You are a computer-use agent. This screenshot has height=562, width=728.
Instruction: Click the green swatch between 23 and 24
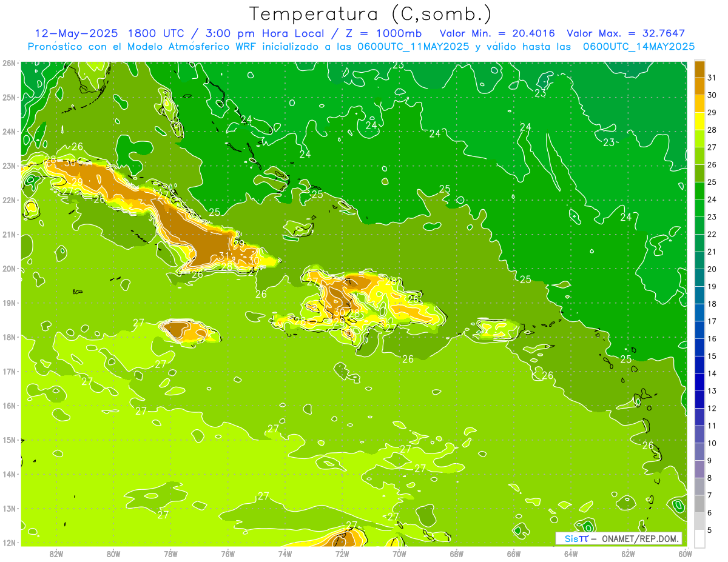(699, 208)
